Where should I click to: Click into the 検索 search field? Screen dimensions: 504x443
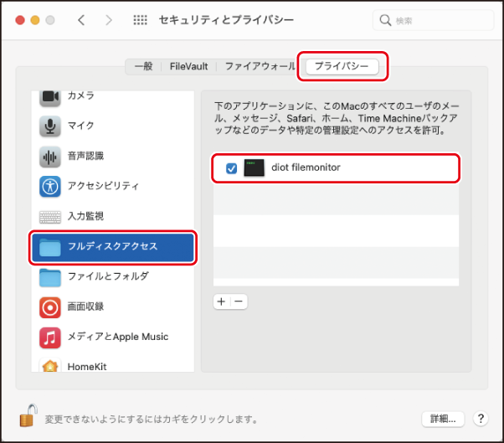(433, 20)
